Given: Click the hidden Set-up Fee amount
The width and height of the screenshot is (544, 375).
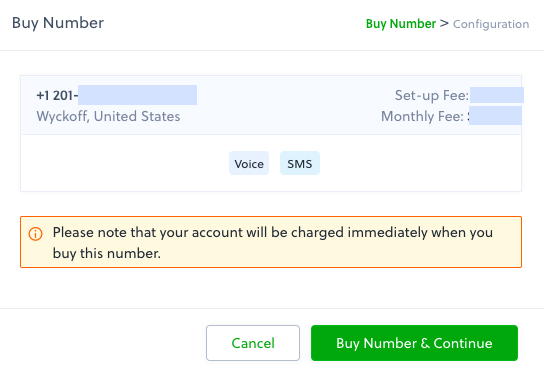Looking at the screenshot, I should coord(496,95).
